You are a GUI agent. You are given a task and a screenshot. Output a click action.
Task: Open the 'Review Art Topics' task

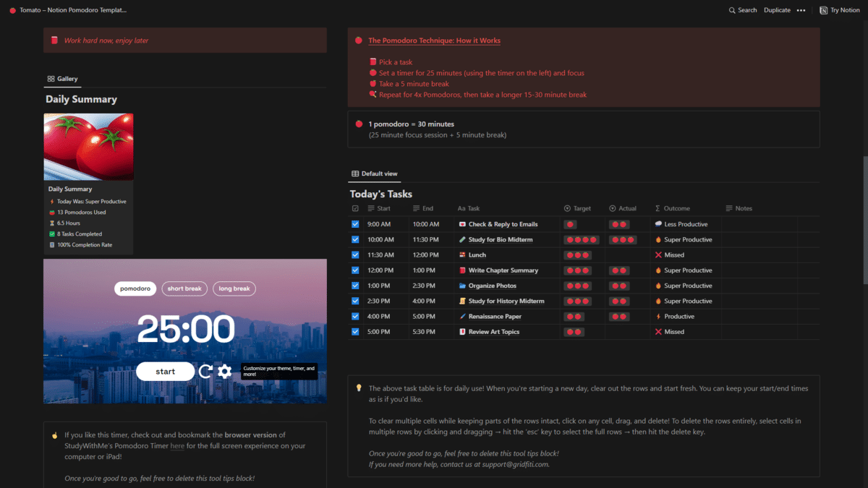[x=493, y=332]
